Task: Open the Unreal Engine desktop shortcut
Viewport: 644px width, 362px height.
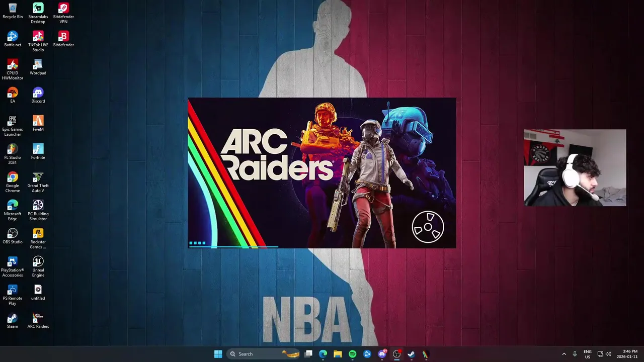Action: click(x=38, y=266)
